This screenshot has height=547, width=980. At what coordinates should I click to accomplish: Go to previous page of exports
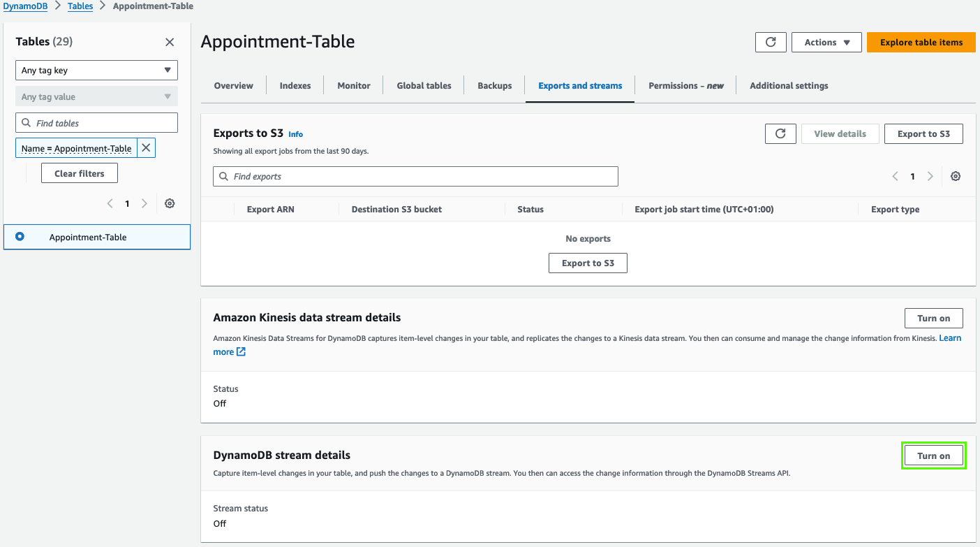(895, 176)
